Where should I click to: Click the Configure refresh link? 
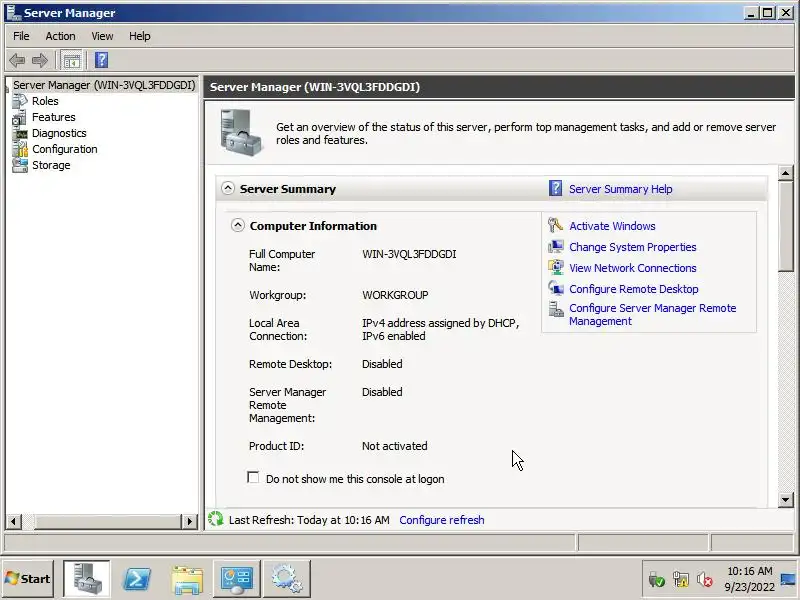point(442,520)
